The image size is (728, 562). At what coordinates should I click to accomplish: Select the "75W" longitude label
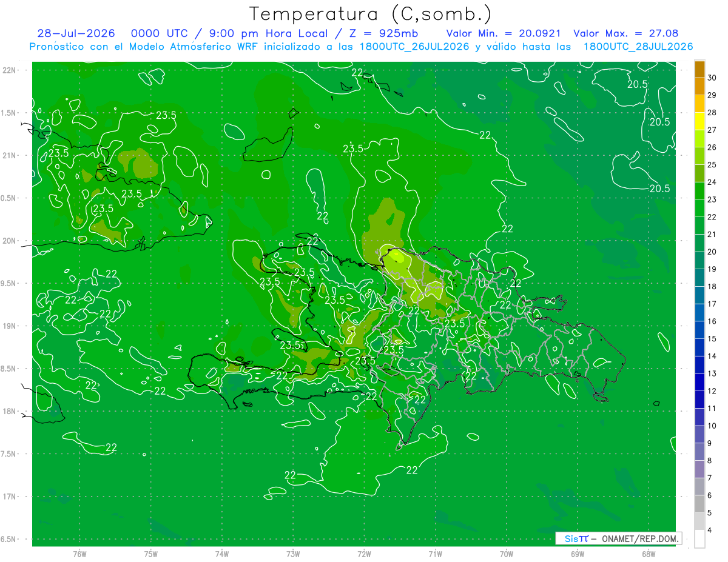(x=150, y=554)
